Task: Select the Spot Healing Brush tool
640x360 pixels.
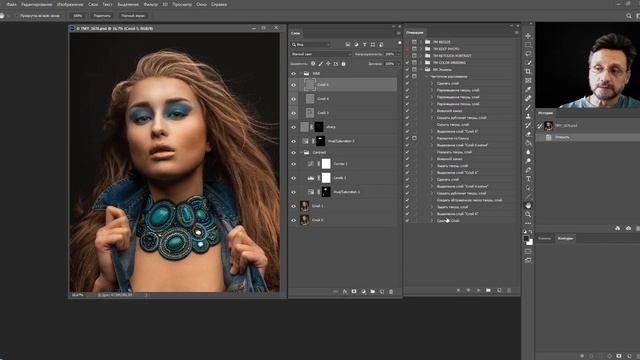Action: [x=528, y=98]
